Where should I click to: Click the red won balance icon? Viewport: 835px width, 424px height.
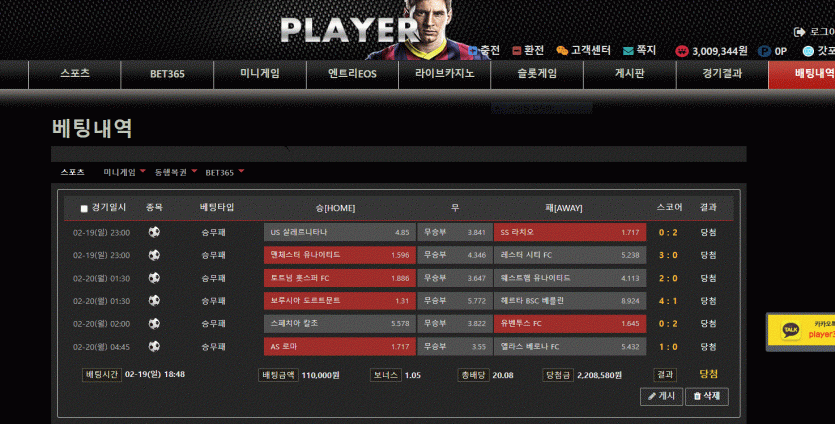click(x=682, y=51)
